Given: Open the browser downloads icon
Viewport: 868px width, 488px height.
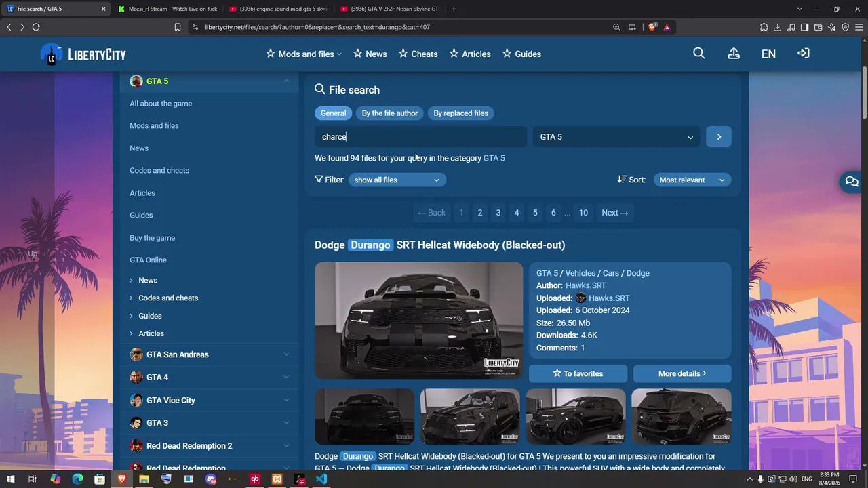Looking at the screenshot, I should [778, 27].
